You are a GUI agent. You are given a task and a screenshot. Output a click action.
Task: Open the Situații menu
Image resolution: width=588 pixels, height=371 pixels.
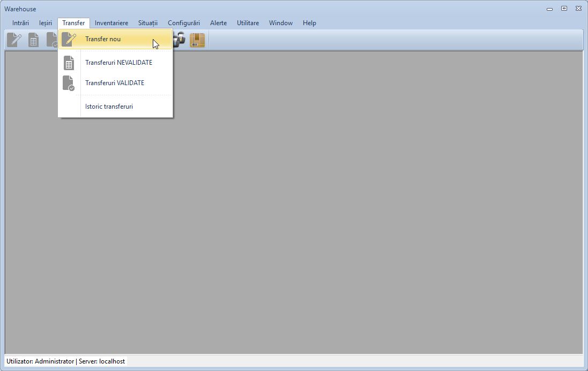[147, 23]
